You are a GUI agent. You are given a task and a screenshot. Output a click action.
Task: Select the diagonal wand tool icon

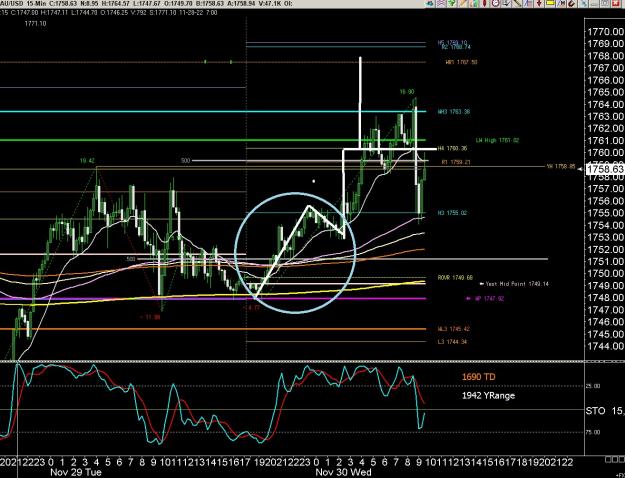pos(516,3)
